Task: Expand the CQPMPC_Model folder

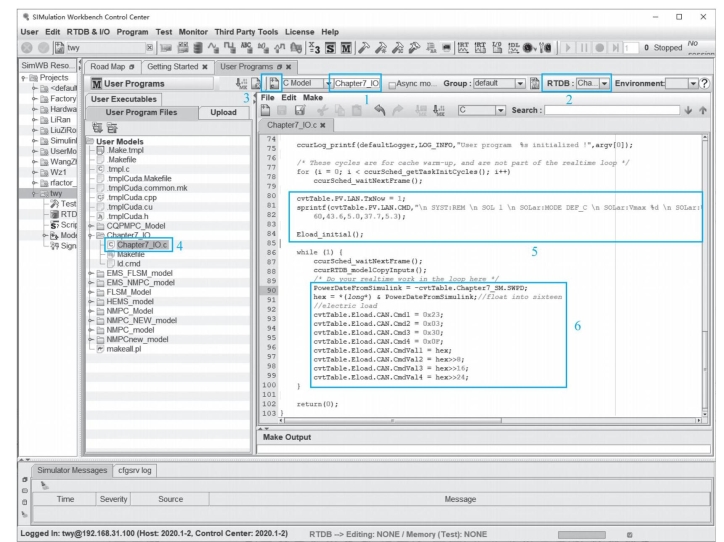Action: tap(91, 226)
